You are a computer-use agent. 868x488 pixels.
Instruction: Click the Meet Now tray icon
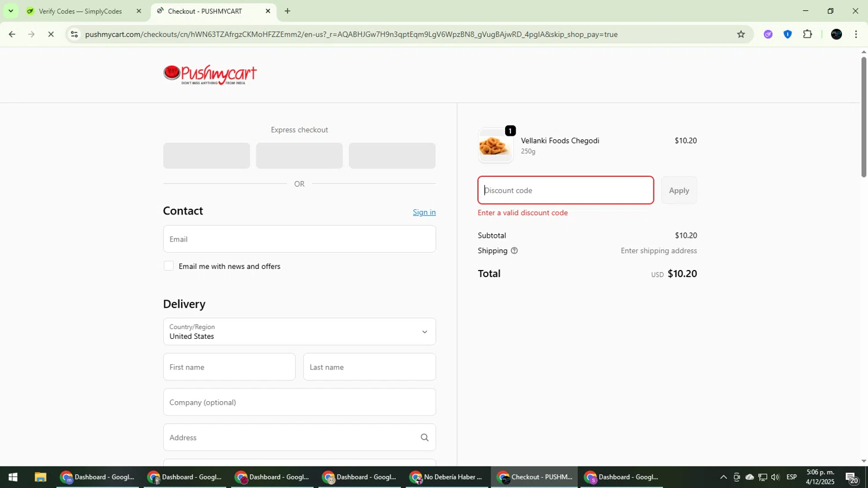tap(737, 478)
